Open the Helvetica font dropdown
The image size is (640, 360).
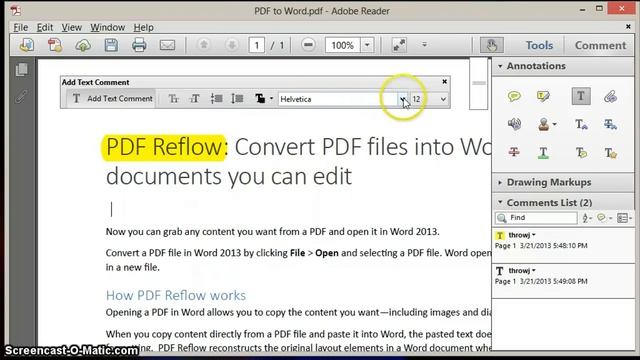402,99
